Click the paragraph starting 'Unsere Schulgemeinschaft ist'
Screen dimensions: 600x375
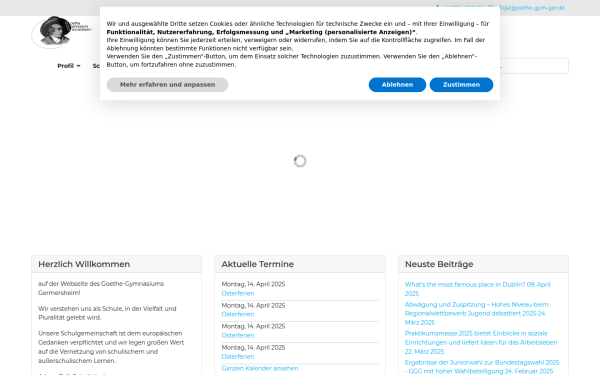pos(111,347)
